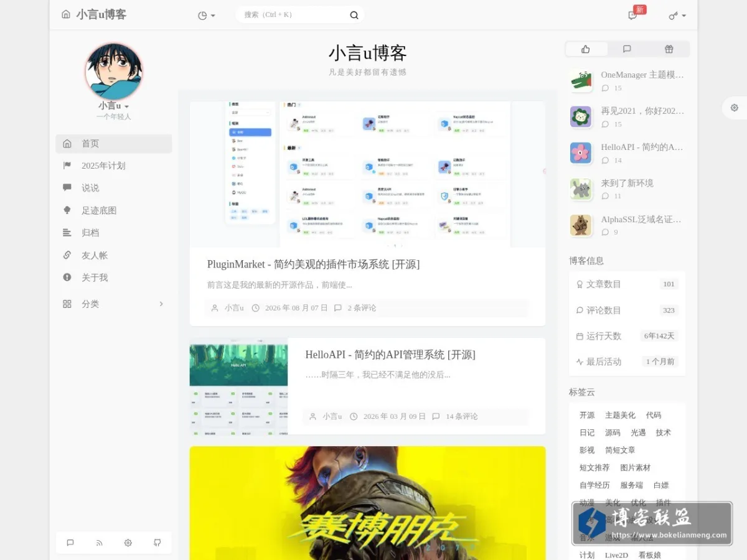Open 说说 sidebar item
This screenshot has width=747, height=560.
click(114, 188)
